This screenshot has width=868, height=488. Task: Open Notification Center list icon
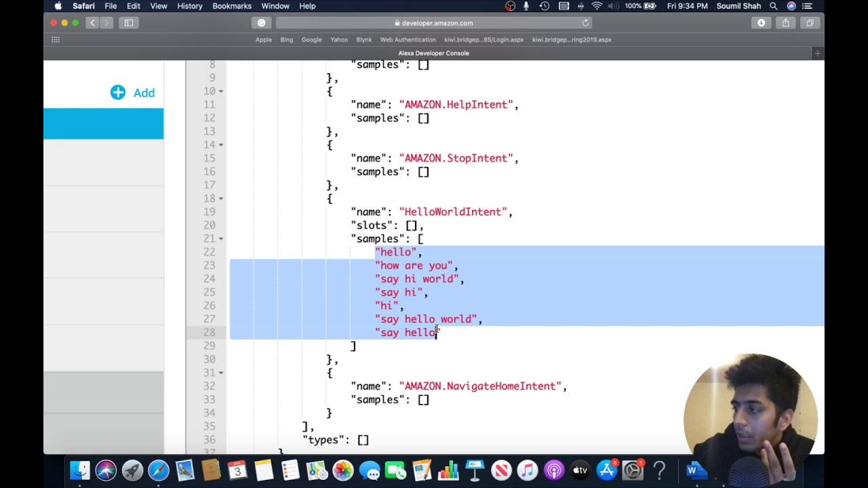click(807, 6)
